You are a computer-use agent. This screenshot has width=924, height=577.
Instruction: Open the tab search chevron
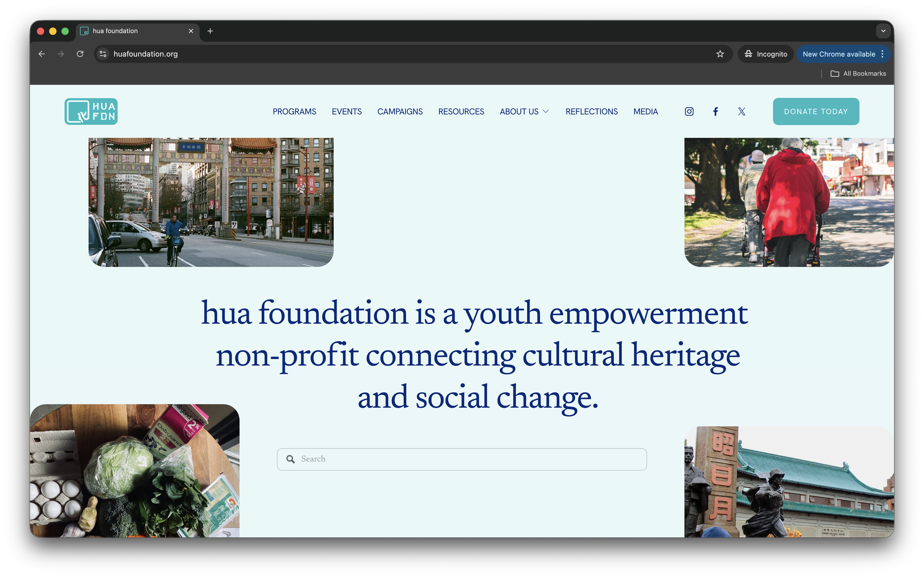[x=883, y=31]
